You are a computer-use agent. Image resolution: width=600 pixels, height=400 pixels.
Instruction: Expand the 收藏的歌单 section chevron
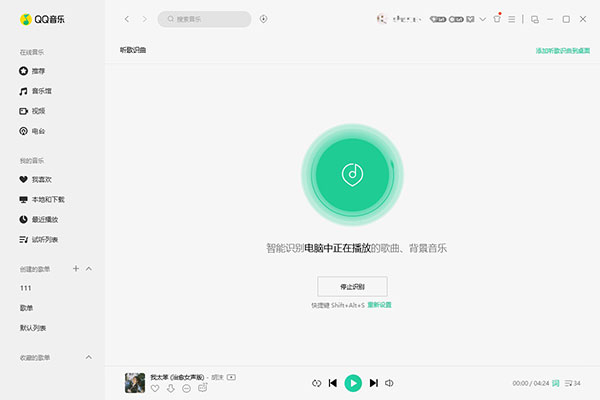click(89, 357)
